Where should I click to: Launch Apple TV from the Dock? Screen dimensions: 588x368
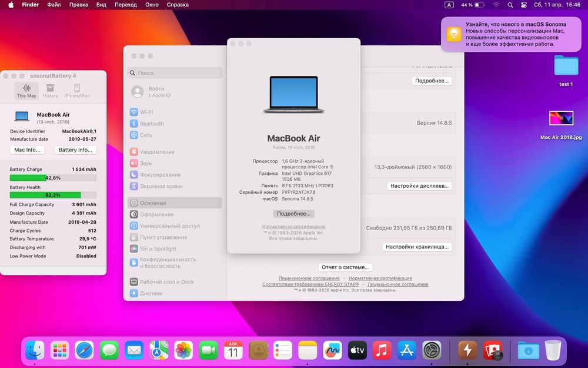pyautogui.click(x=357, y=351)
